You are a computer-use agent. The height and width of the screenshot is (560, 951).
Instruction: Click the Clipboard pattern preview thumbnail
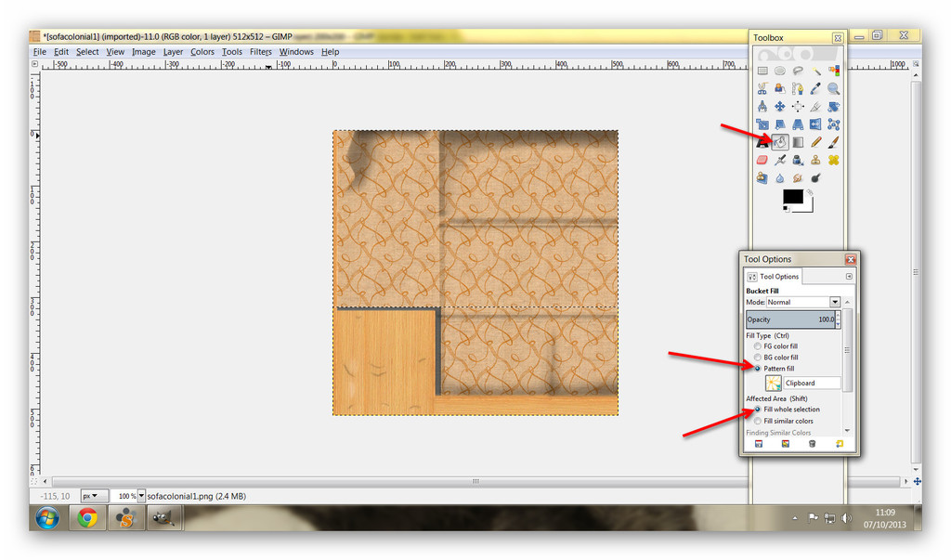click(x=774, y=384)
